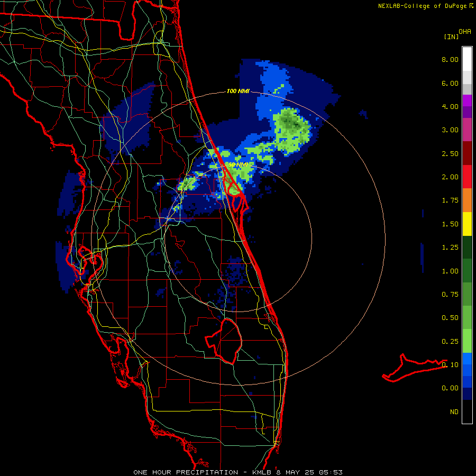
Task: Click the 2.50 legend value
Action: pos(450,153)
